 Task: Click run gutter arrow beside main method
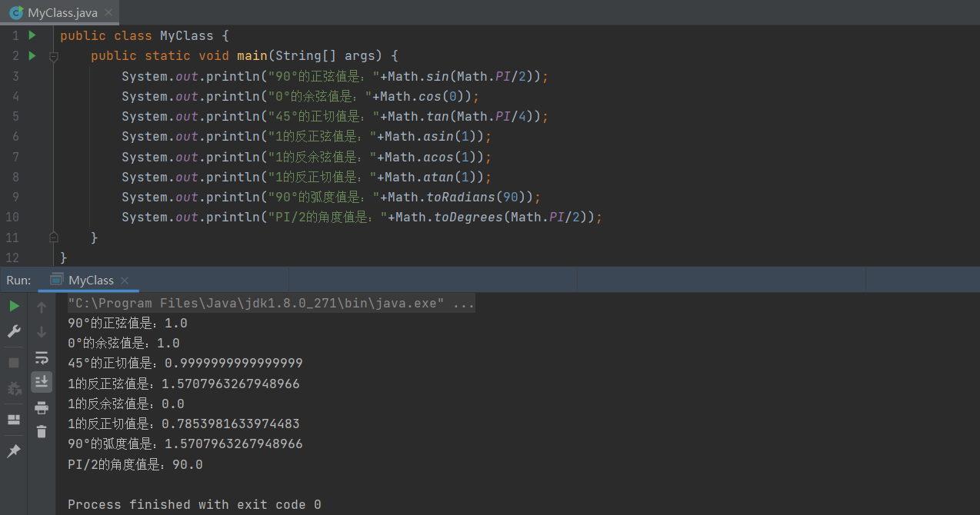pyautogui.click(x=32, y=55)
